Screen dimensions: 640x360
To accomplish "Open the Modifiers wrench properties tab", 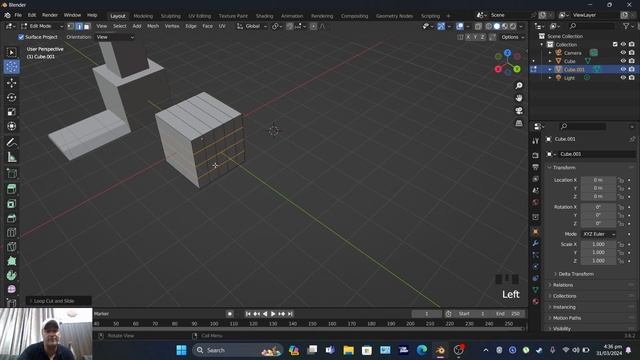I will pos(536,243).
